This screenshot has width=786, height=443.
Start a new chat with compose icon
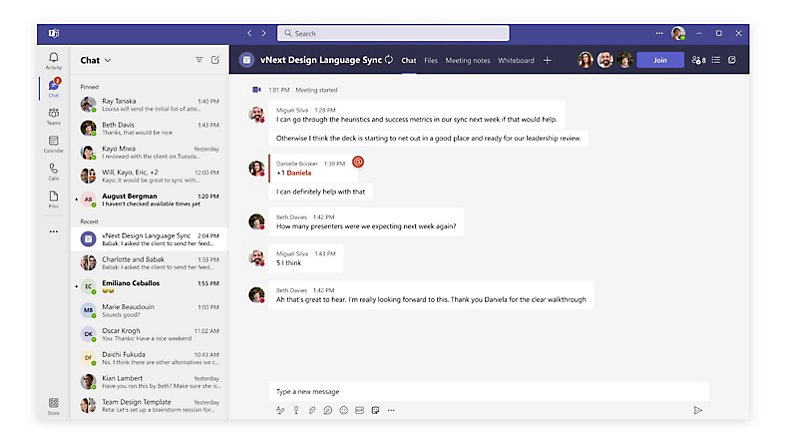point(215,60)
